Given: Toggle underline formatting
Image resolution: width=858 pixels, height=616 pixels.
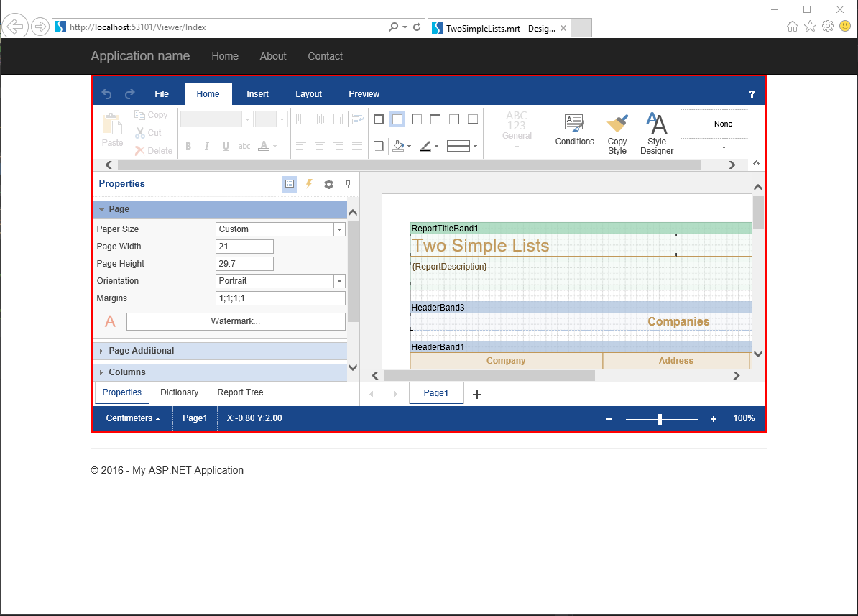Looking at the screenshot, I should point(226,146).
